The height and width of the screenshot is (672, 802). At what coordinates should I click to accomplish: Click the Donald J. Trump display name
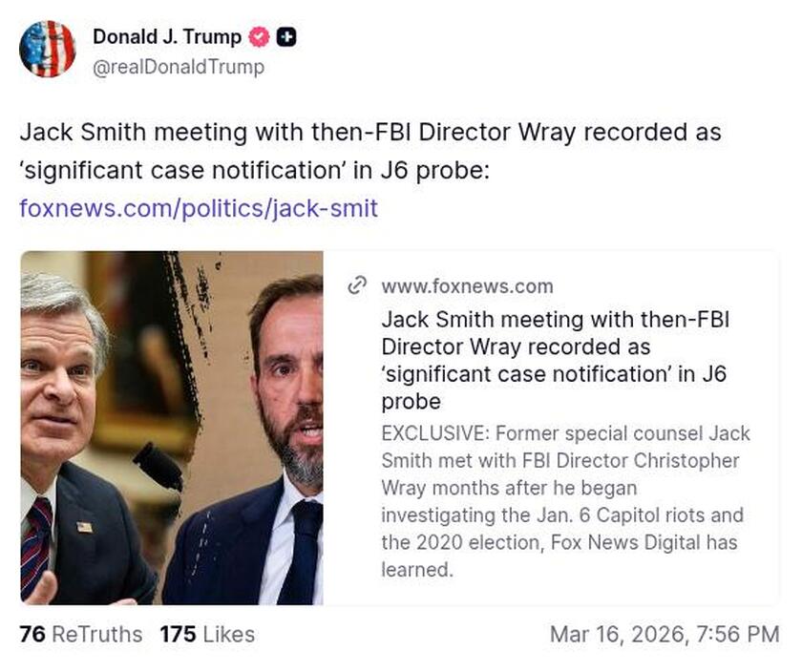point(167,37)
